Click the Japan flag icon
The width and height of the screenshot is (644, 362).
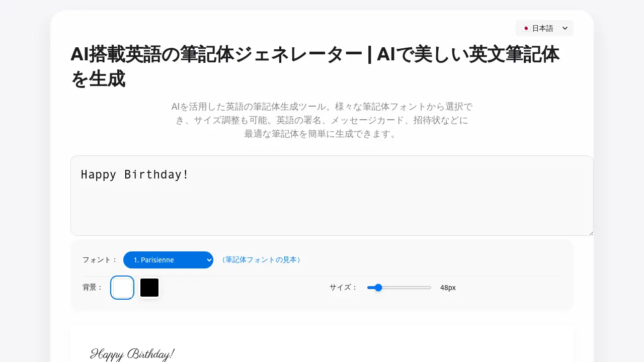pyautogui.click(x=526, y=28)
